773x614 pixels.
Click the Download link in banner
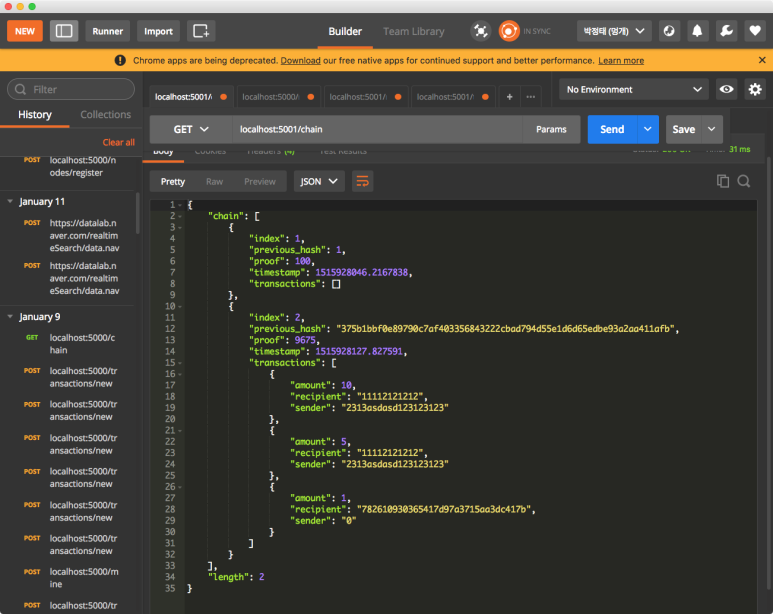click(300, 61)
